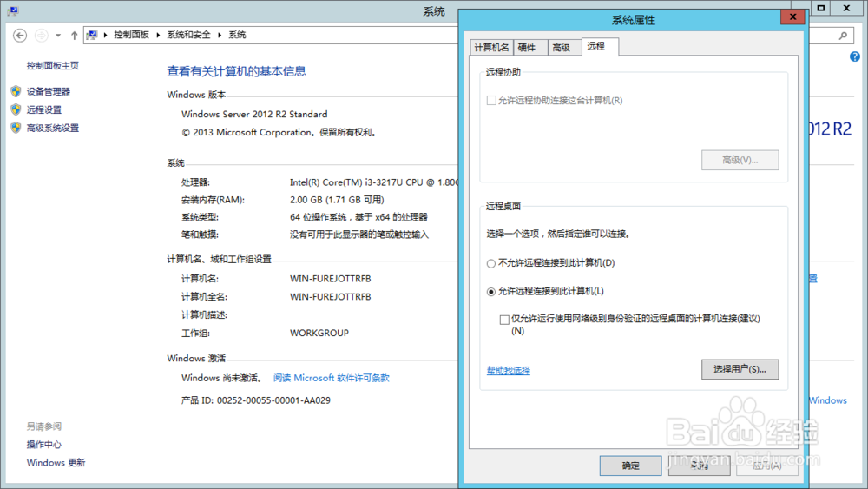Viewport: 868px width, 489px height.
Task: Expand the arrow before 控制面板 breadcrumb
Action: (x=105, y=35)
